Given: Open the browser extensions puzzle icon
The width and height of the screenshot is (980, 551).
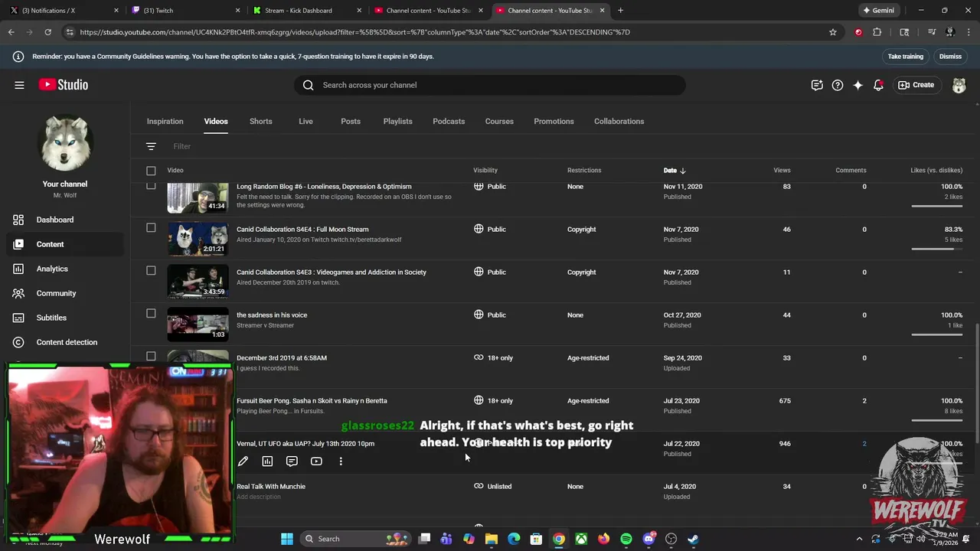Looking at the screenshot, I should pos(877,32).
